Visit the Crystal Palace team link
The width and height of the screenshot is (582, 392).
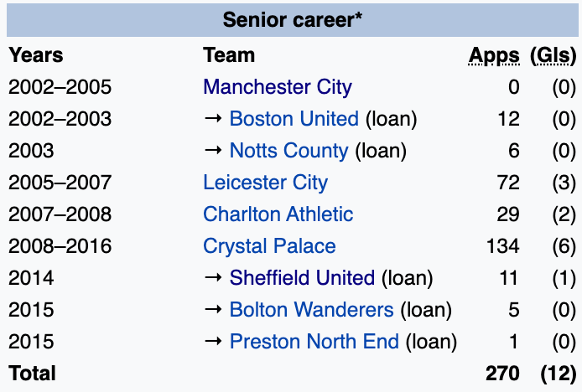pos(269,246)
